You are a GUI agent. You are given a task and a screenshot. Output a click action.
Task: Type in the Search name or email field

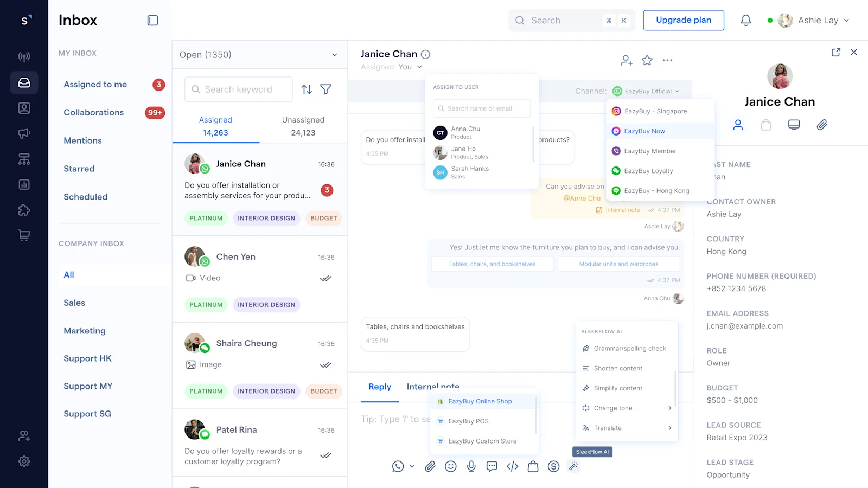click(x=481, y=108)
